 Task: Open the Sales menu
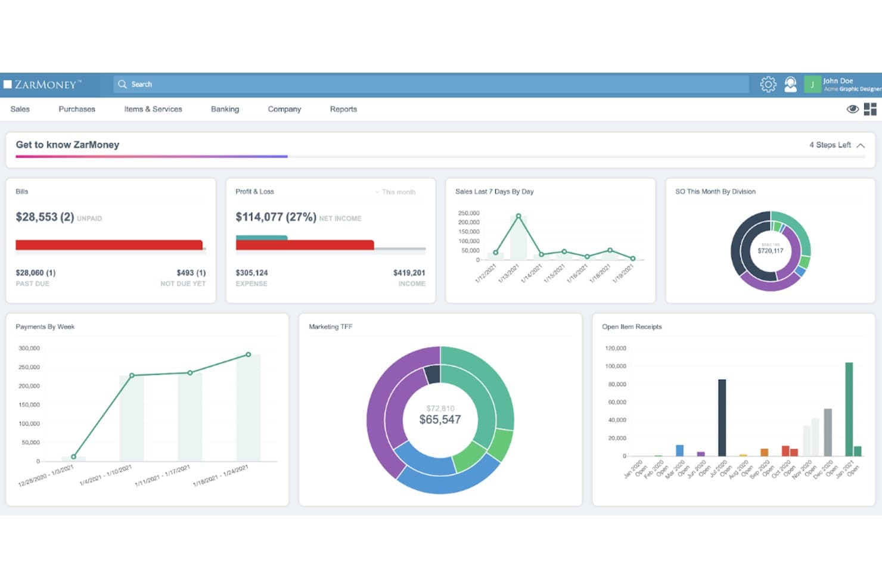(x=20, y=109)
